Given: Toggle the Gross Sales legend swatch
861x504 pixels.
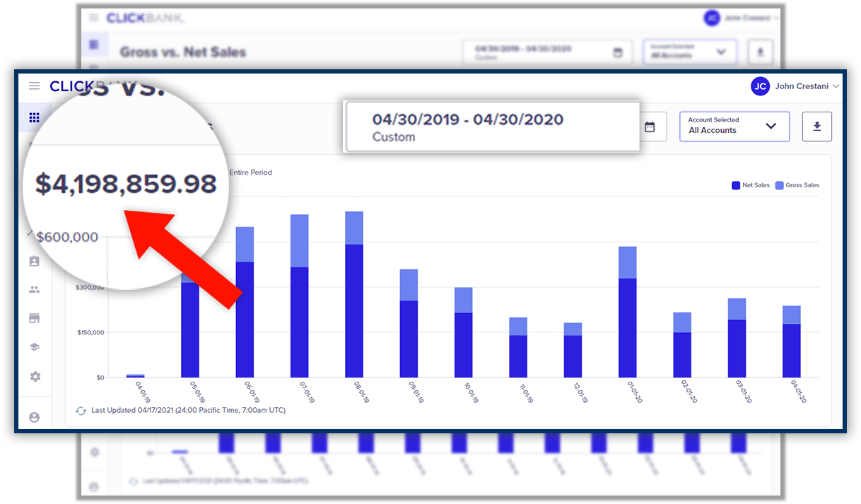Looking at the screenshot, I should pyautogui.click(x=780, y=185).
